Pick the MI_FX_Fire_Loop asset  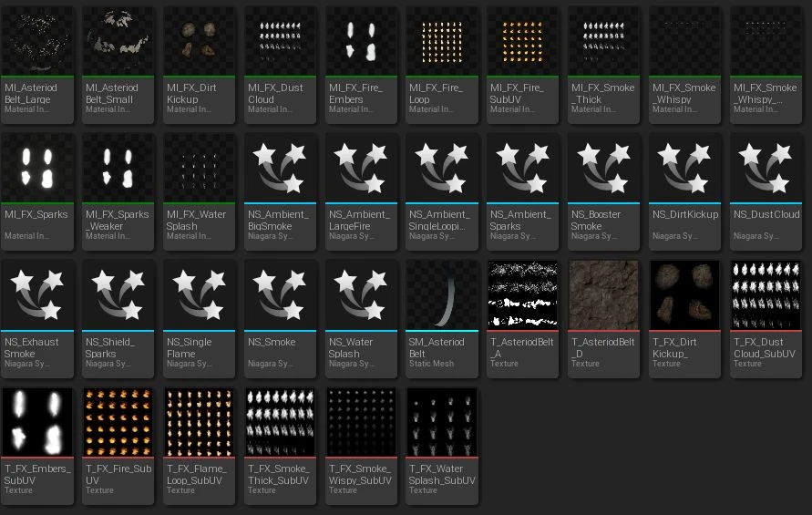point(442,65)
